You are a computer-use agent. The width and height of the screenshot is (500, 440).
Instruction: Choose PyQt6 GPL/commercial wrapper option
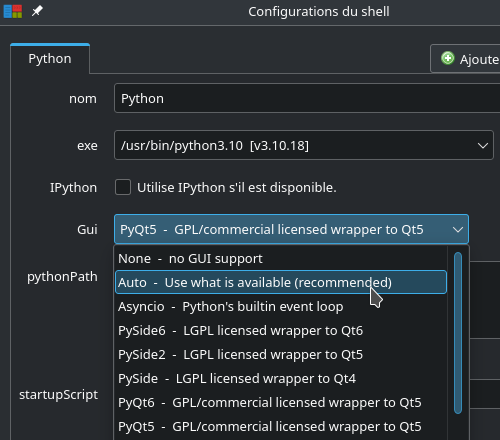pyautogui.click(x=281, y=402)
